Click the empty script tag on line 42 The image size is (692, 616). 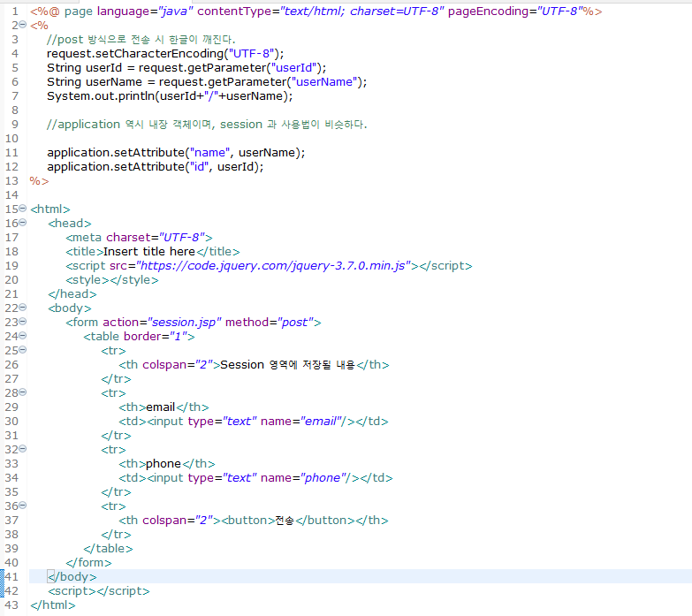click(x=99, y=591)
